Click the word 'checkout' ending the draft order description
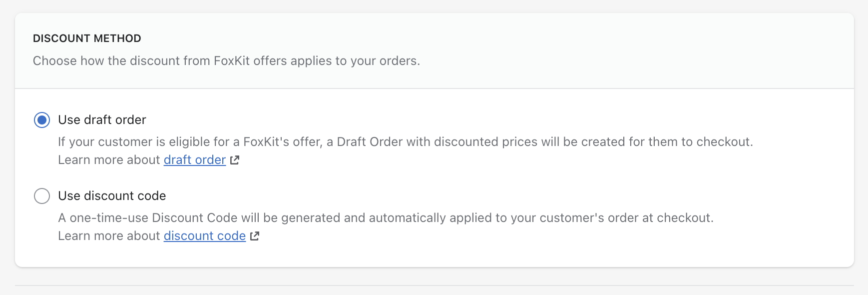 [x=724, y=142]
